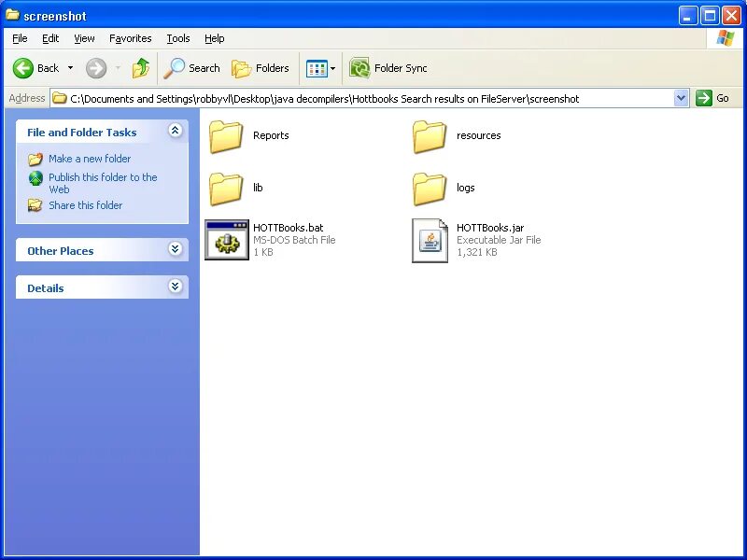The width and height of the screenshot is (747, 560).
Task: Open the View menu
Action: pos(84,38)
